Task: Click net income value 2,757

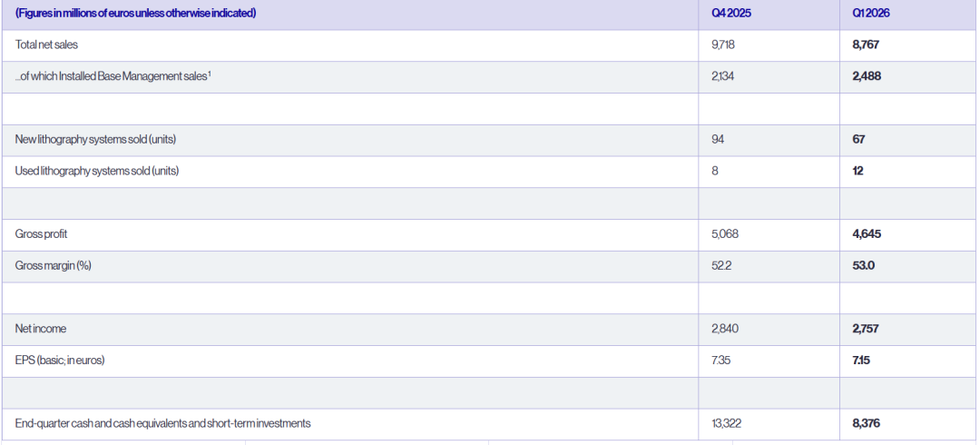Action: [x=866, y=329]
